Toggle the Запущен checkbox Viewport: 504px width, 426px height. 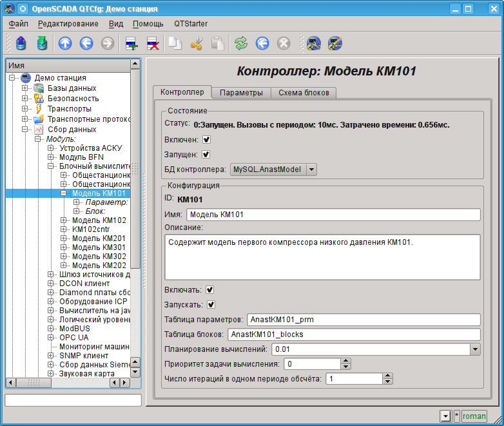(206, 154)
